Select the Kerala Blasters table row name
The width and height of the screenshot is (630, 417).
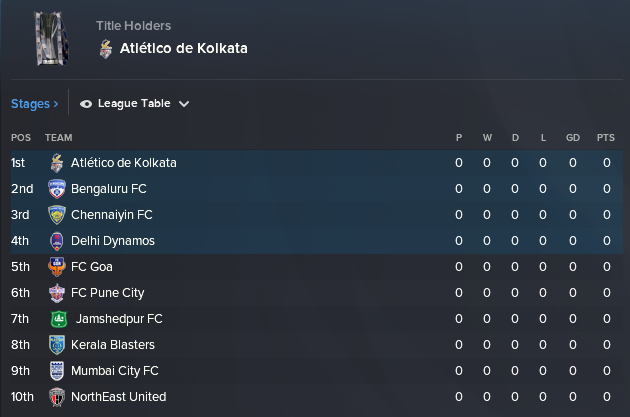tap(113, 345)
